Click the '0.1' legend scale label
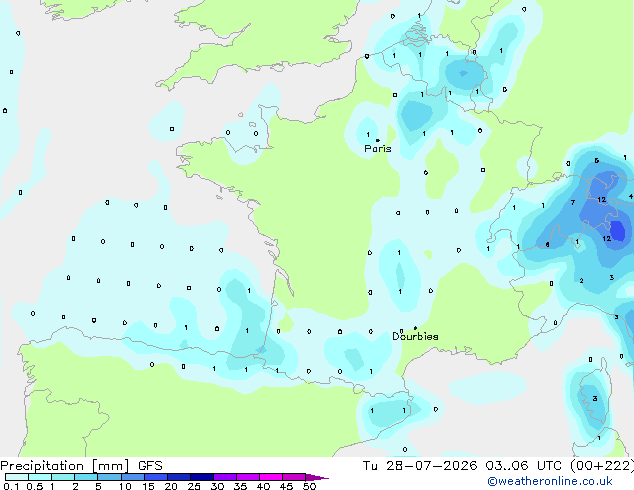The width and height of the screenshot is (634, 490). pos(11,486)
